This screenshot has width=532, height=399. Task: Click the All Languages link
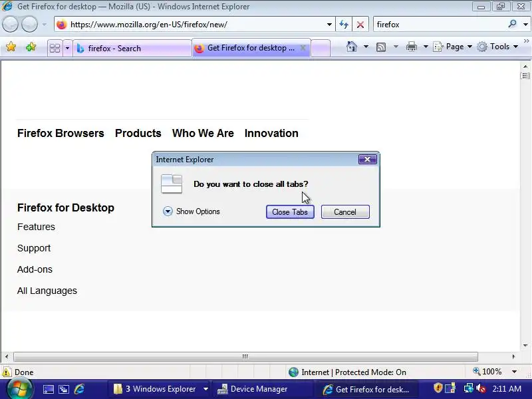pos(47,291)
